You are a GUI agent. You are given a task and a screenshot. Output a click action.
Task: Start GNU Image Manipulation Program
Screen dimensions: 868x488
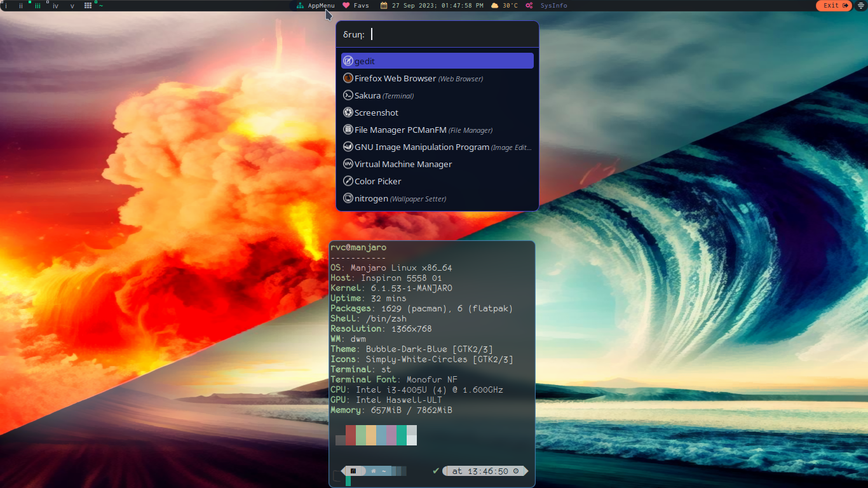348,146
